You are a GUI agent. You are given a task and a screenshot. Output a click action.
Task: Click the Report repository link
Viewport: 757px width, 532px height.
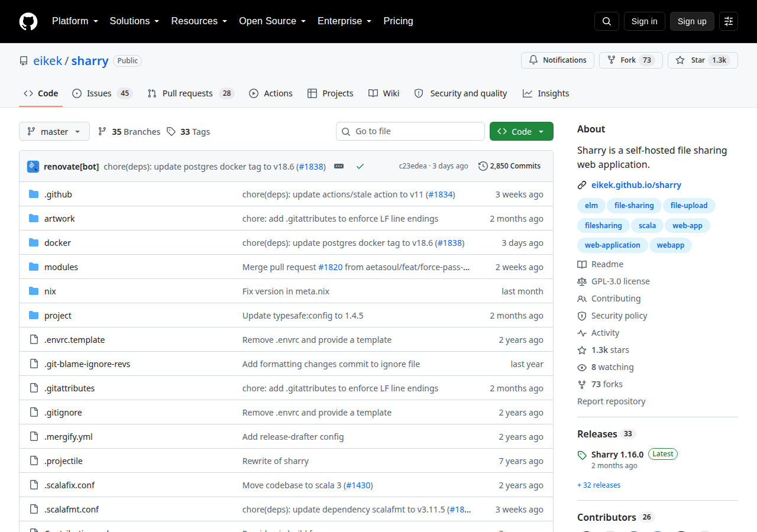tap(612, 401)
